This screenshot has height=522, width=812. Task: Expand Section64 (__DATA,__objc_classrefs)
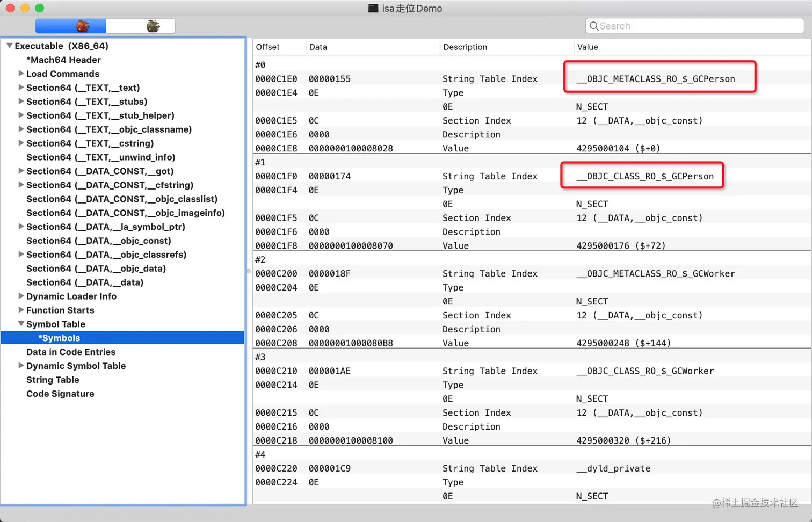click(21, 255)
